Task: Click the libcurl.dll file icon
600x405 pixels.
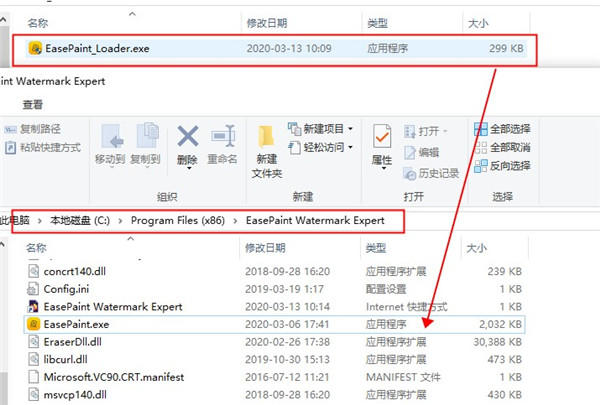Action: click(34, 359)
